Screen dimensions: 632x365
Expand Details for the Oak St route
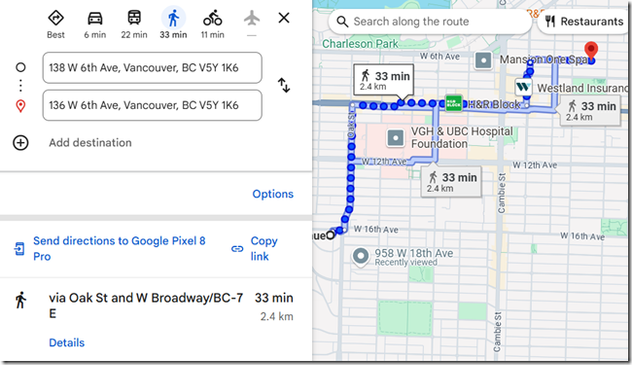coord(67,342)
